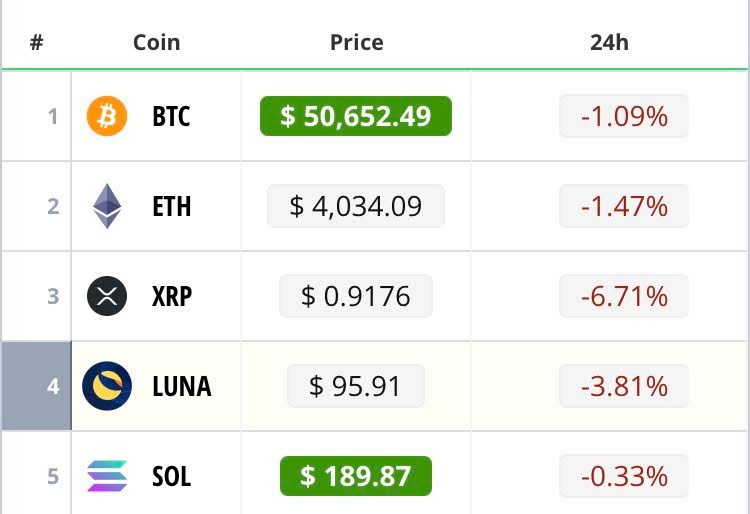750x514 pixels.
Task: Click the -6.71% change for XRP
Action: click(x=624, y=296)
